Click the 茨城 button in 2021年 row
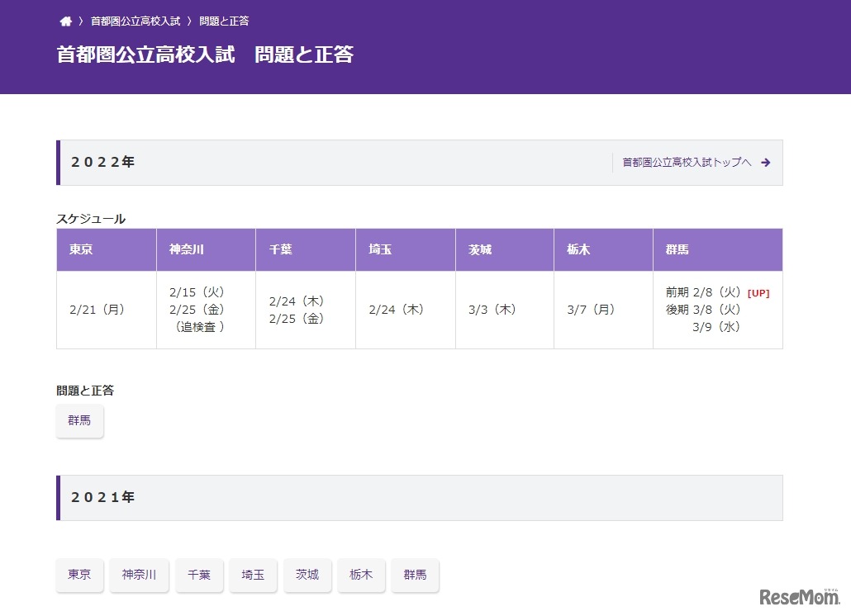Viewport: 851px width, 616px height. [x=307, y=575]
